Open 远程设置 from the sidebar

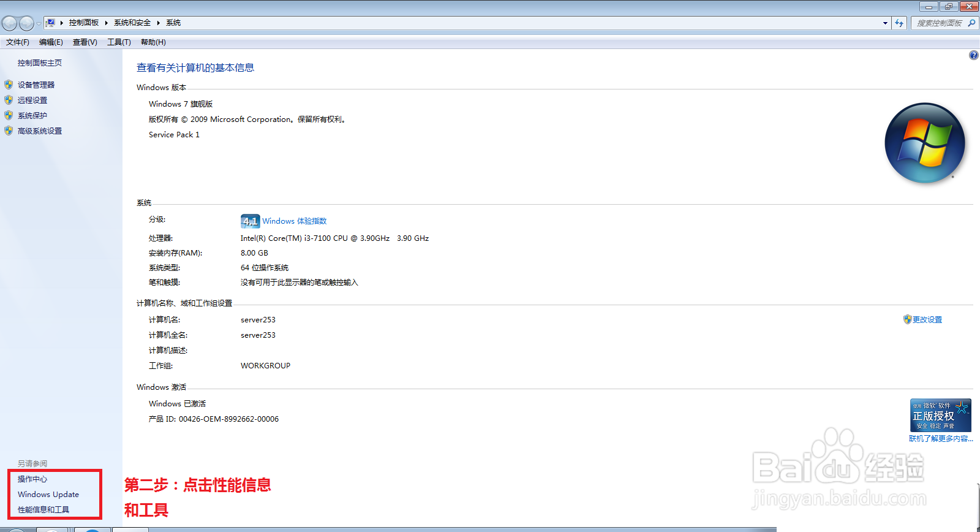32,101
